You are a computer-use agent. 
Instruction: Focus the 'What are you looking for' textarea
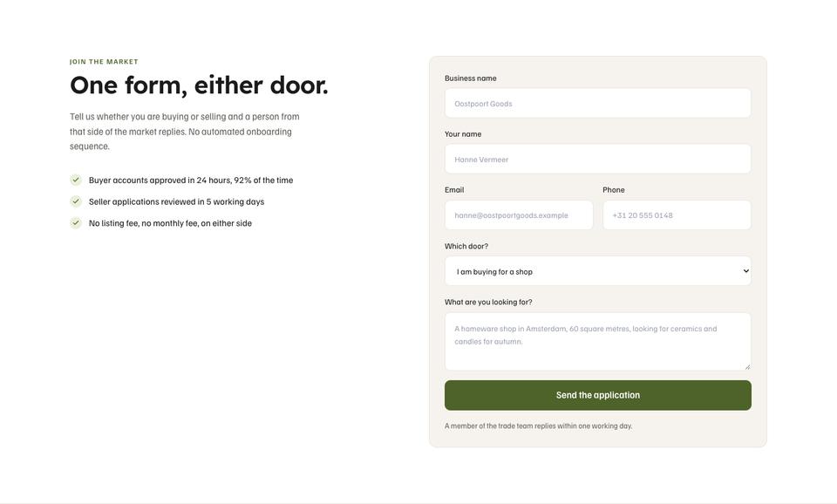(x=598, y=342)
